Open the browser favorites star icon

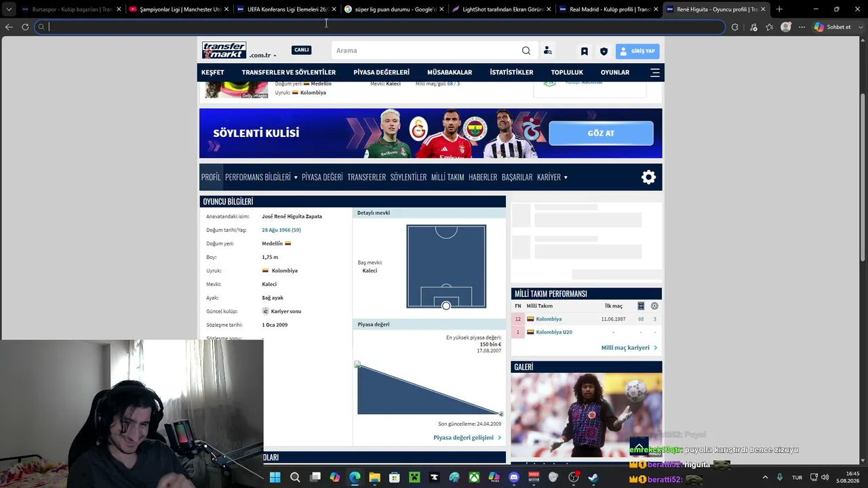770,27
